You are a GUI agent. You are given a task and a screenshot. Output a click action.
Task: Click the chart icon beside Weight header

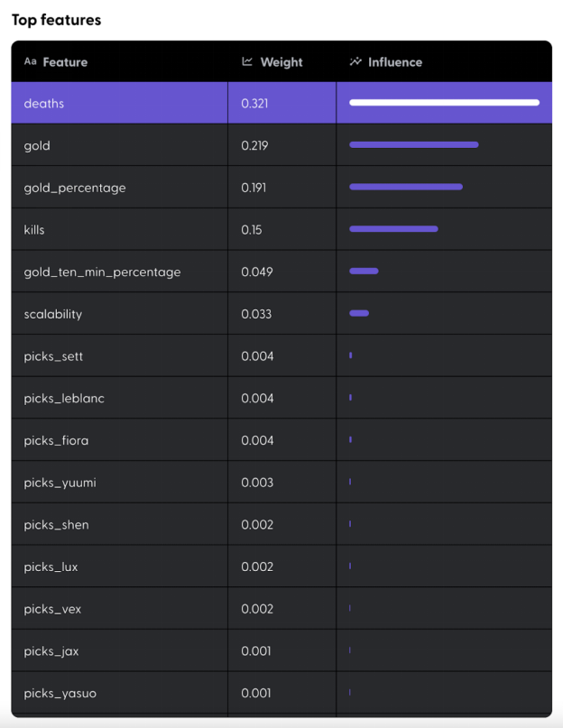pos(247,62)
